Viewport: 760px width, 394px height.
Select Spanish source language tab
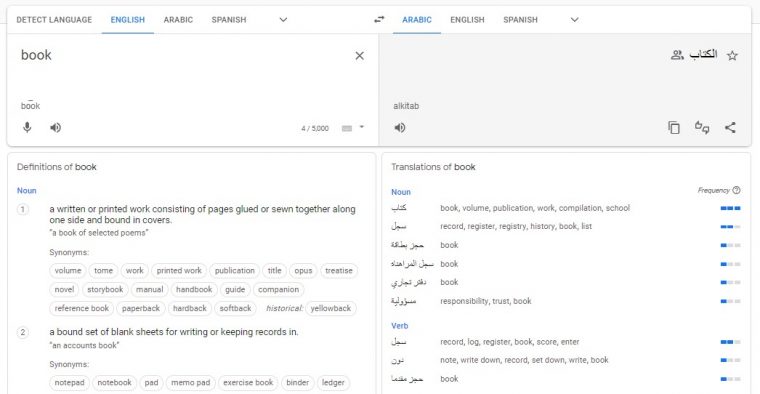pyautogui.click(x=229, y=20)
